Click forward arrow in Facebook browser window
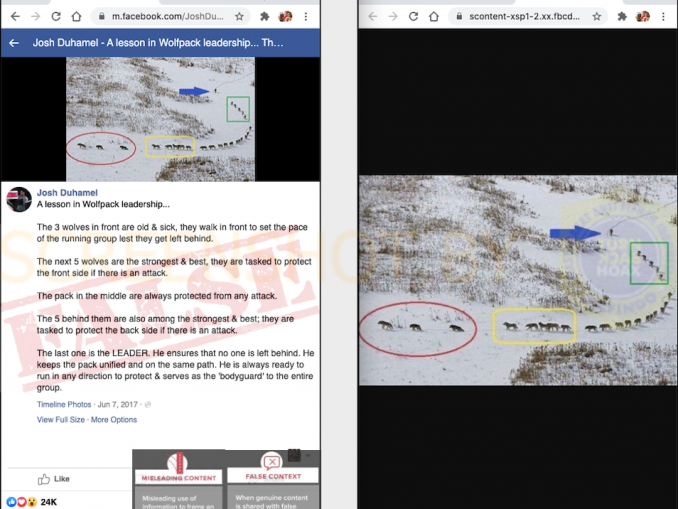This screenshot has height=509, width=678. pos(35,16)
